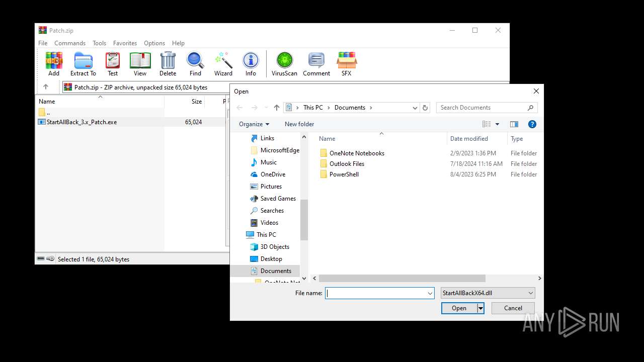Open the WinRAR Help menu
Screen dimensions: 644x362
click(178, 43)
